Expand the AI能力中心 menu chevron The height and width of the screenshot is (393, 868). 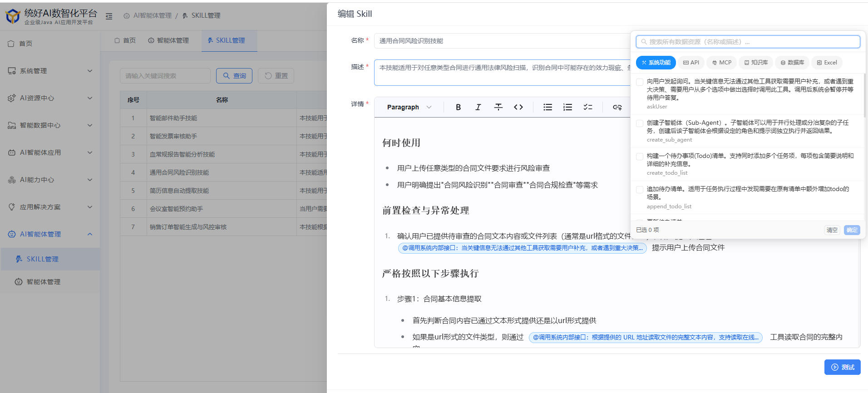90,180
